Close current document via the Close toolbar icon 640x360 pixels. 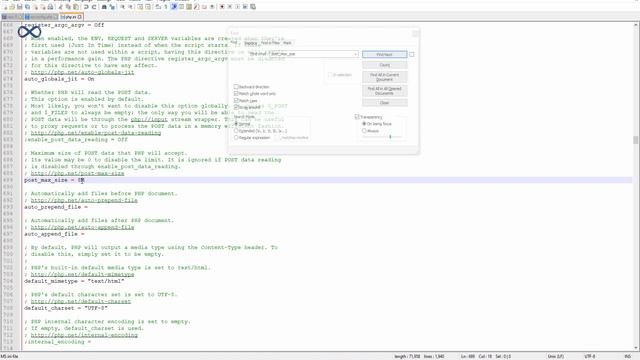(x=36, y=7)
